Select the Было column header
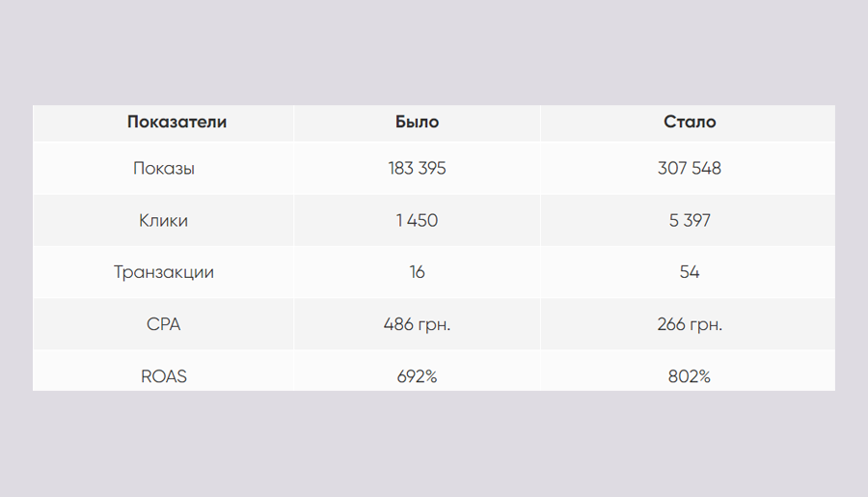The width and height of the screenshot is (868, 497). tap(417, 122)
